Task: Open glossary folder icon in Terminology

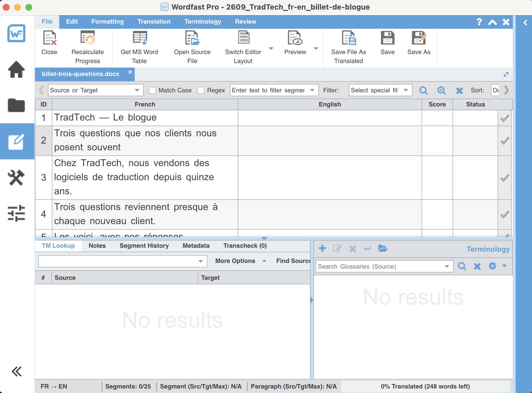Action: (x=383, y=248)
